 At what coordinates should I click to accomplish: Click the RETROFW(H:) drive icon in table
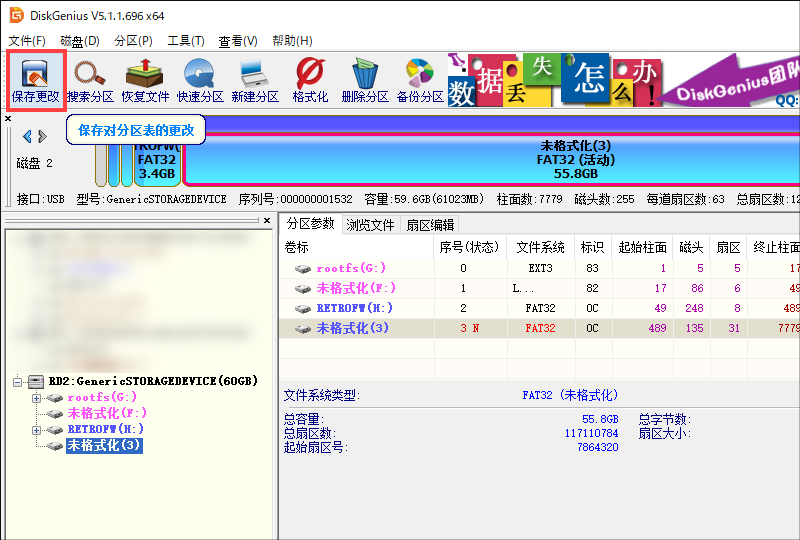[303, 309]
